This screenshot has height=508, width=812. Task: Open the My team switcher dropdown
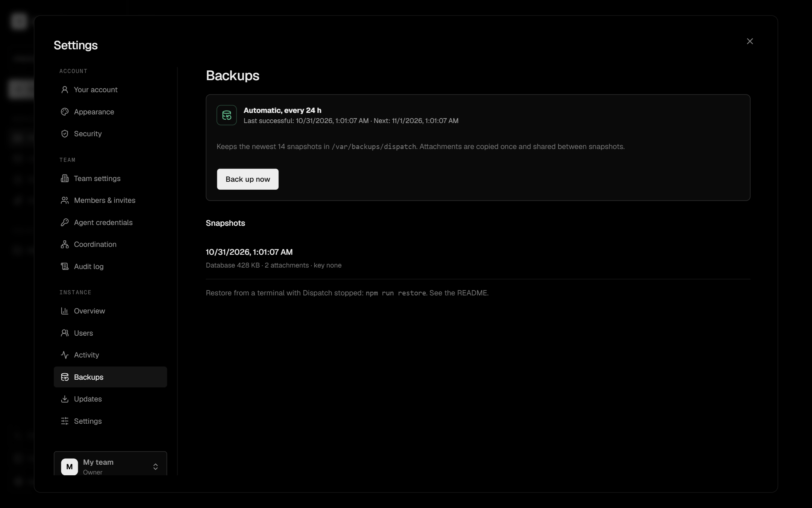pos(110,464)
